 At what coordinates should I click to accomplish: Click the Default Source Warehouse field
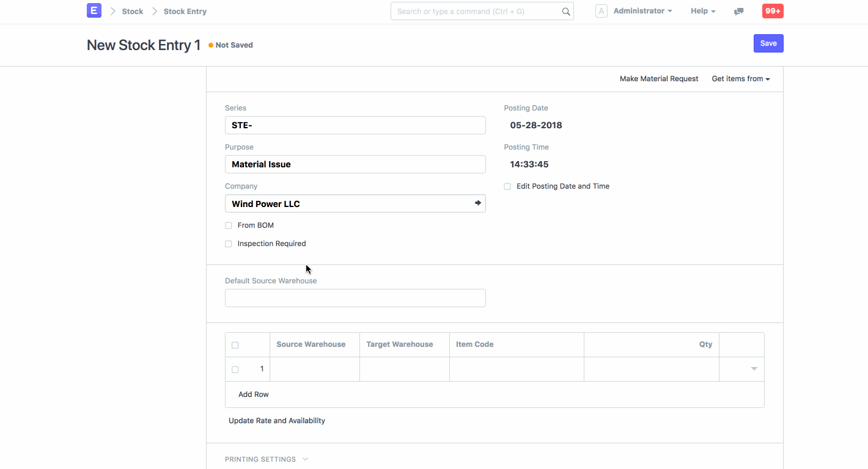tap(355, 298)
